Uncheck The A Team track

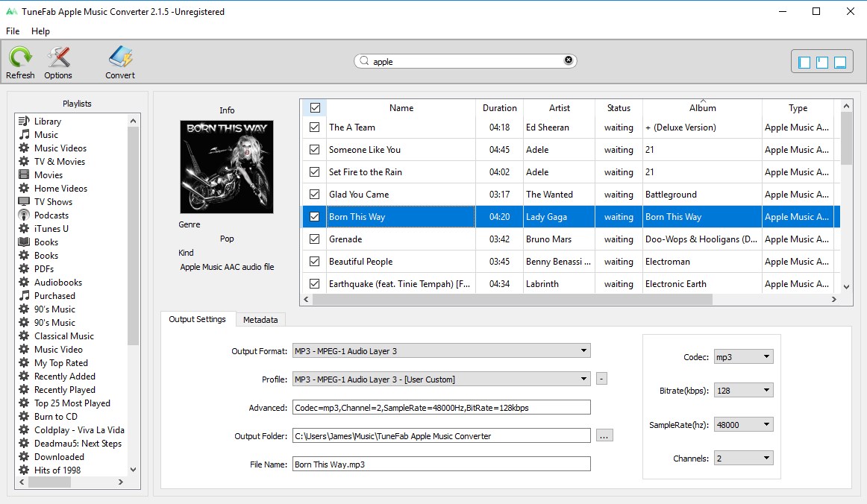315,127
